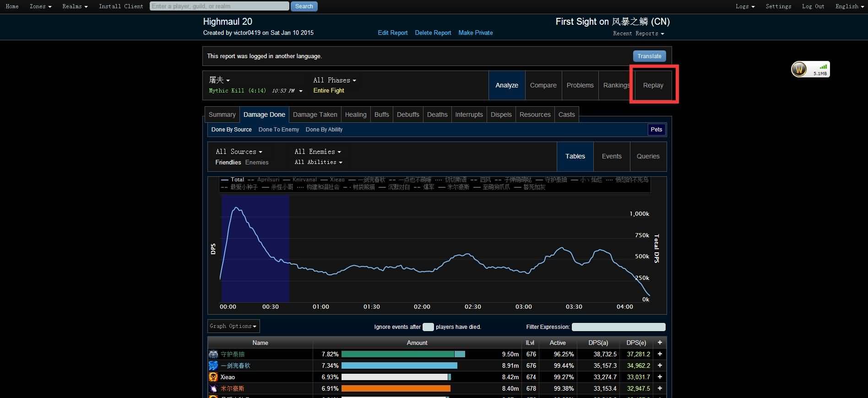This screenshot has width=868, height=398.
Task: Open the Replay view
Action: click(x=653, y=85)
